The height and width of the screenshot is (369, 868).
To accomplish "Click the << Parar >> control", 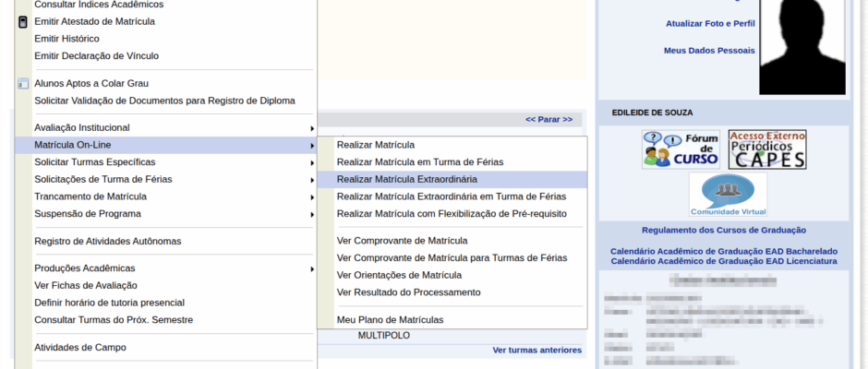I will click(549, 120).
